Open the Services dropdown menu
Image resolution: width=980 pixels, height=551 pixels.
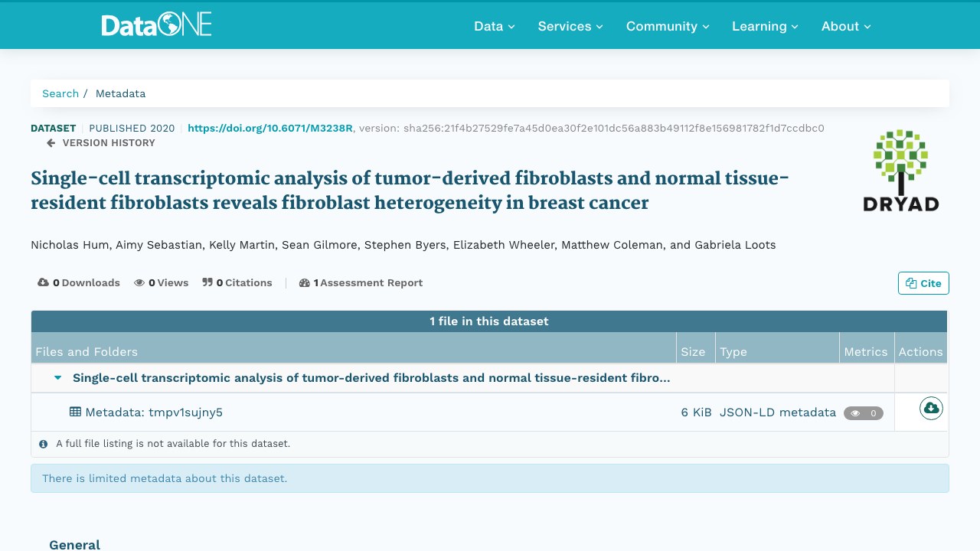(570, 26)
